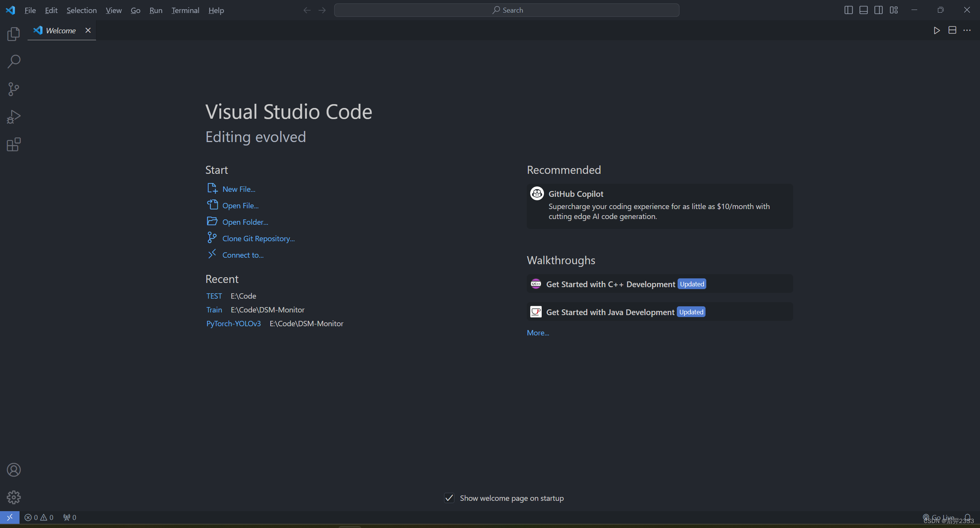
Task: Click the VS Code logo in title bar
Action: [x=10, y=10]
